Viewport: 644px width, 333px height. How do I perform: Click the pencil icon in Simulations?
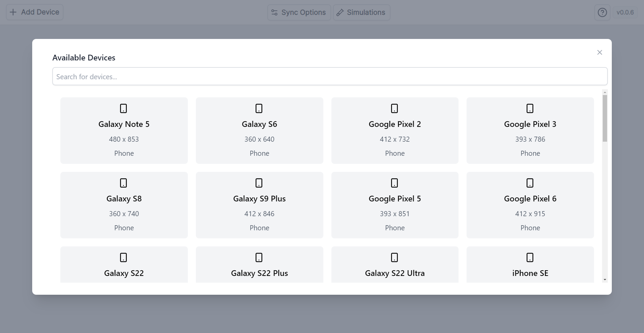[340, 12]
